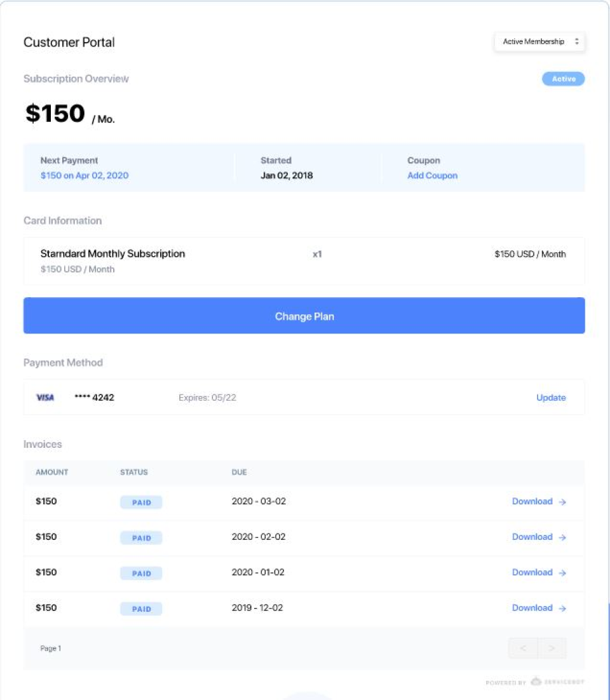
Task: Click the Add Coupon link
Action: click(x=432, y=176)
